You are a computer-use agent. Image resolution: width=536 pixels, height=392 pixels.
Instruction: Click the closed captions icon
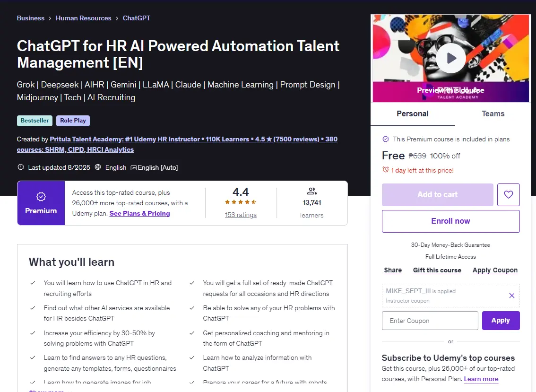pyautogui.click(x=134, y=167)
